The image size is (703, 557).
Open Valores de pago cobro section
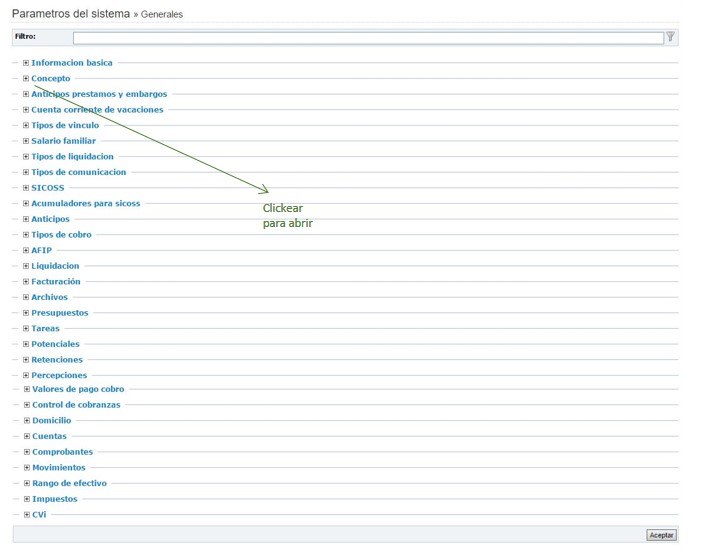[78, 390]
